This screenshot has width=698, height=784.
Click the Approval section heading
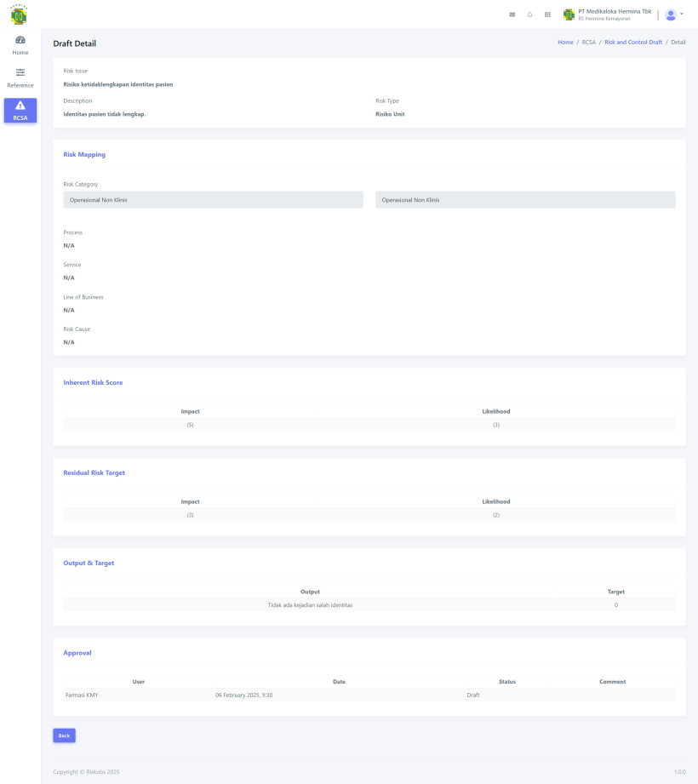(77, 653)
